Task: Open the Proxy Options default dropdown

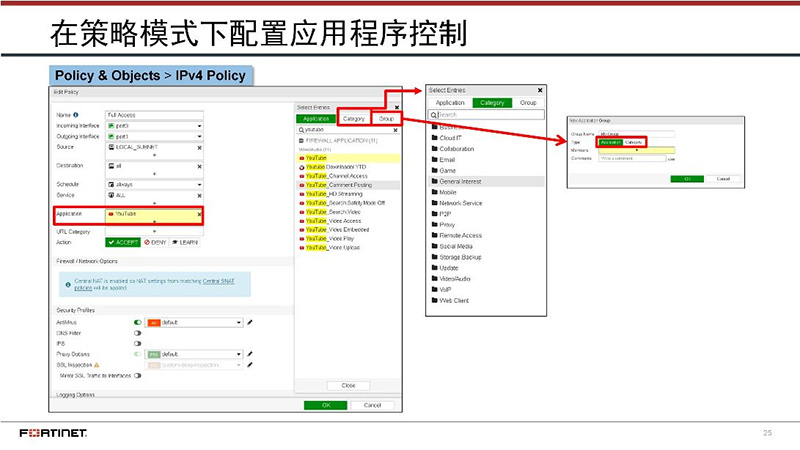Action: click(x=194, y=354)
